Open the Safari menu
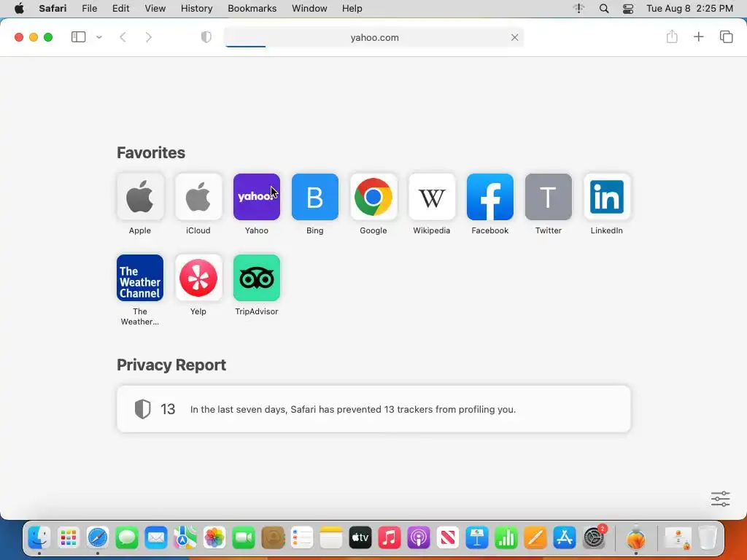747x560 pixels. pos(53,9)
